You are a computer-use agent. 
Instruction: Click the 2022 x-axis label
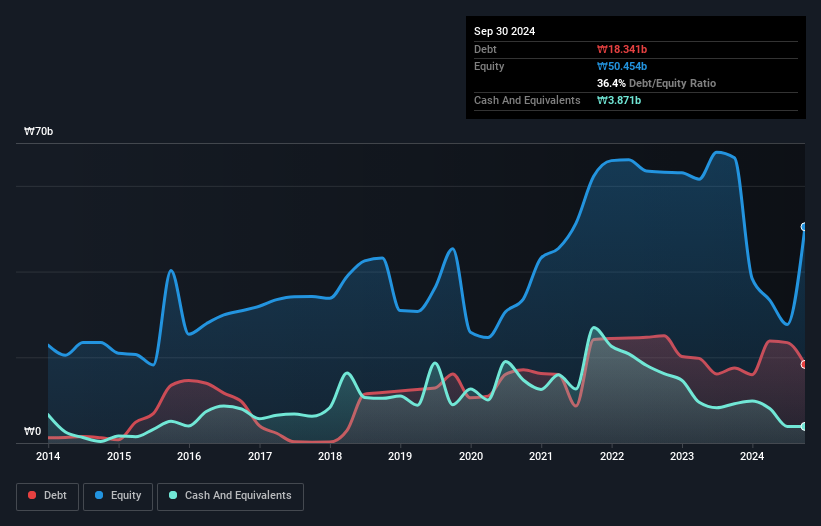click(612, 456)
